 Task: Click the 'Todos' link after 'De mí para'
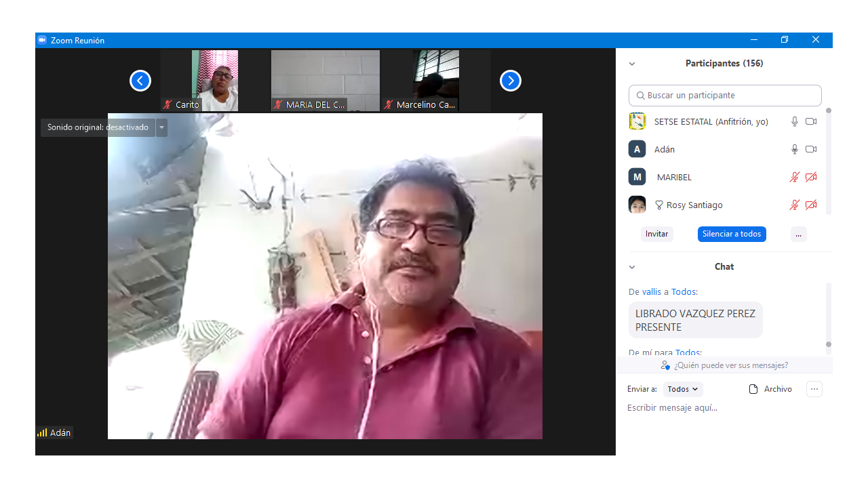tap(688, 352)
